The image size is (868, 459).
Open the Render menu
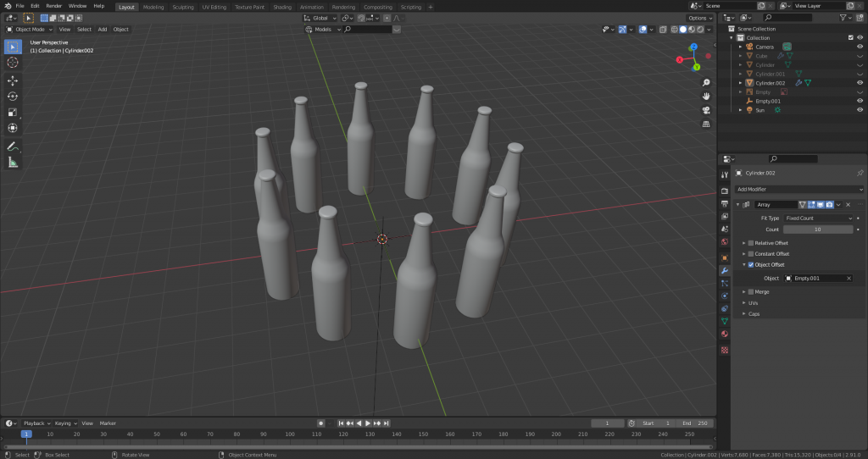[53, 6]
